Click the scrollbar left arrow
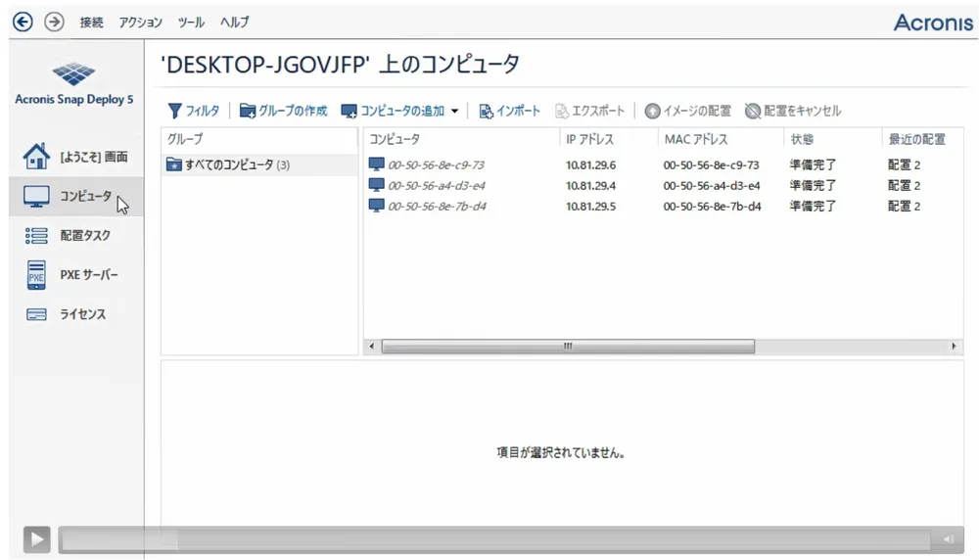Viewport: 979px width, 560px height. coord(372,347)
